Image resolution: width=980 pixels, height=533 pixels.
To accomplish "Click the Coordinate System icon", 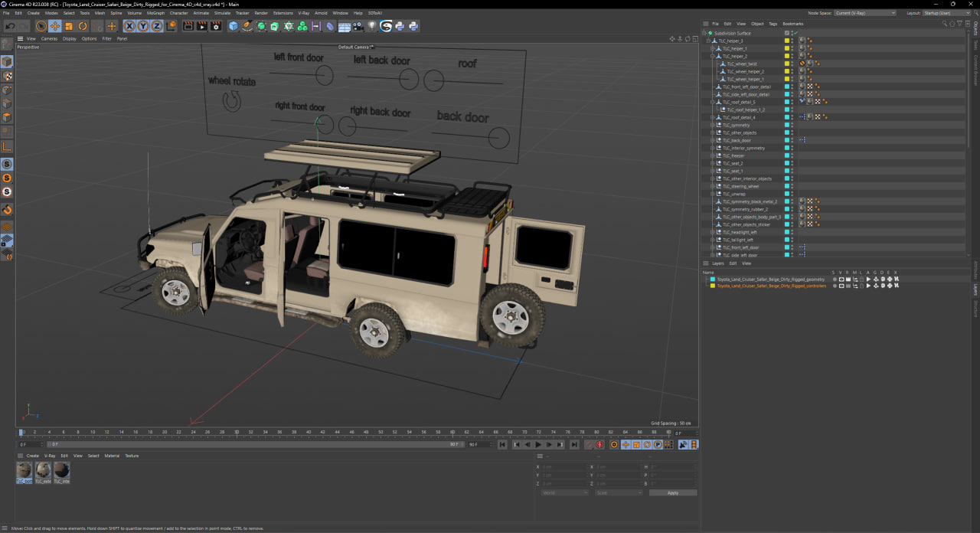I will tap(171, 26).
